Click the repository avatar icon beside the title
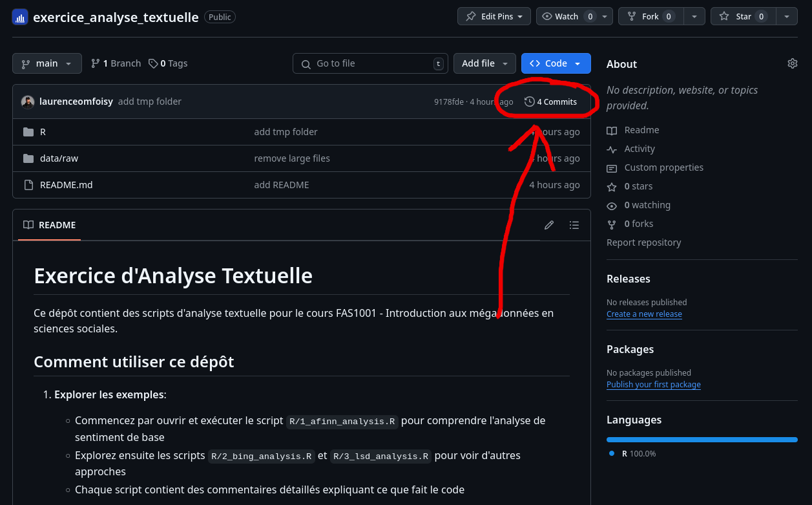 point(20,17)
